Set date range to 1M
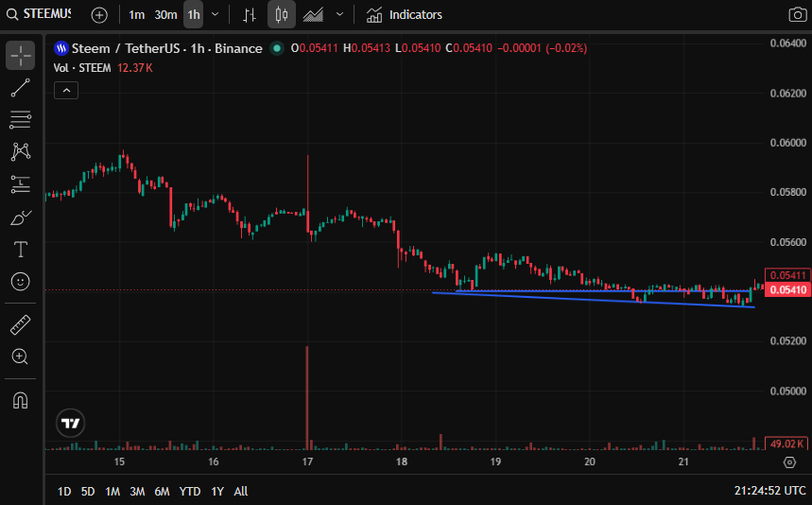 coord(112,491)
